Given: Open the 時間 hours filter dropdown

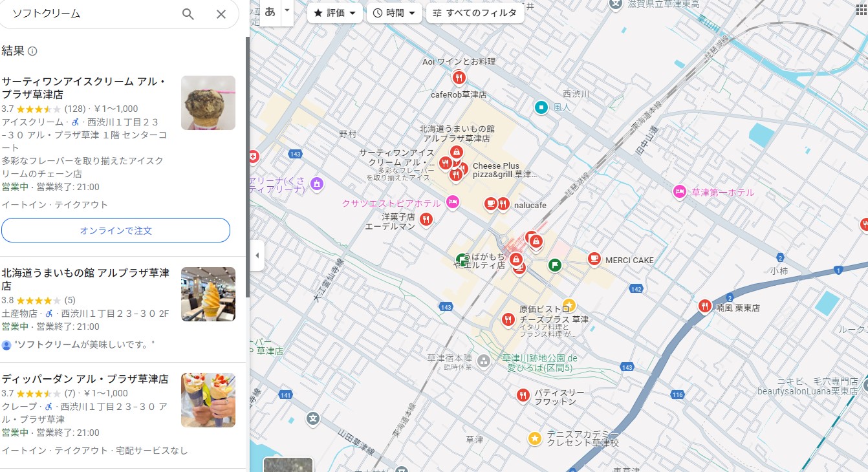Looking at the screenshot, I should 394,13.
